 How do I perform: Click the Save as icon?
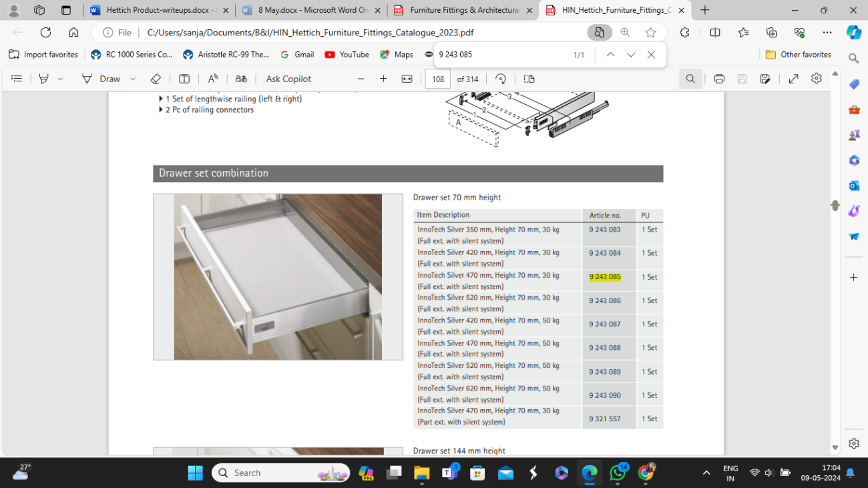click(765, 79)
